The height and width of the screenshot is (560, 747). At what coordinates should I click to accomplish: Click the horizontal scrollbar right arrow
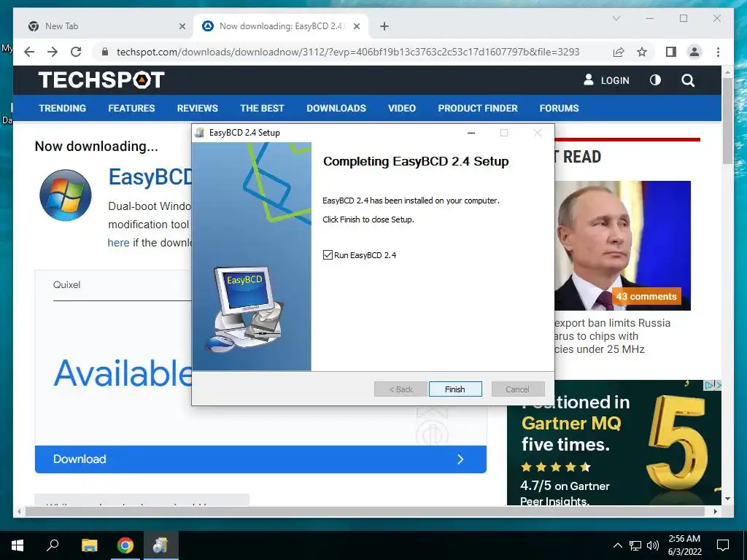point(716,511)
